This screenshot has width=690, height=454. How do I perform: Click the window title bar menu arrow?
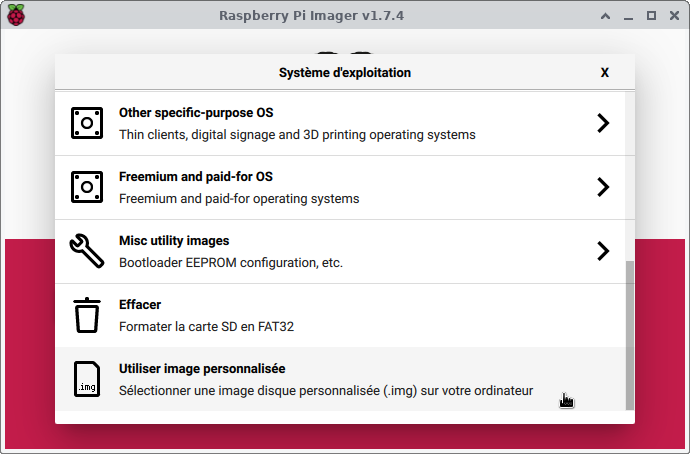pos(606,15)
